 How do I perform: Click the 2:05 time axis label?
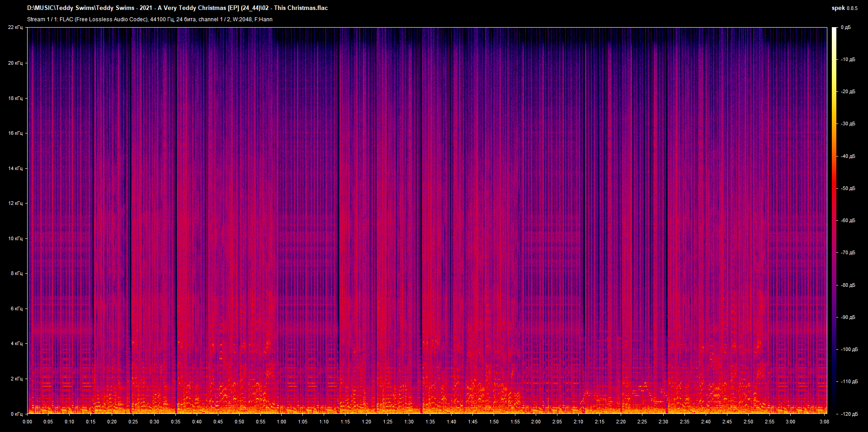pyautogui.click(x=557, y=422)
